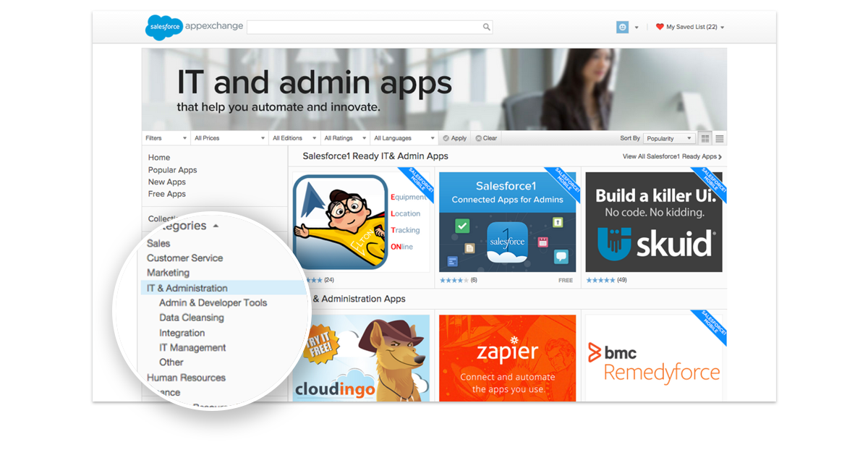Switch to grid view layout
Image resolution: width=868 pixels, height=463 pixels.
pos(705,138)
